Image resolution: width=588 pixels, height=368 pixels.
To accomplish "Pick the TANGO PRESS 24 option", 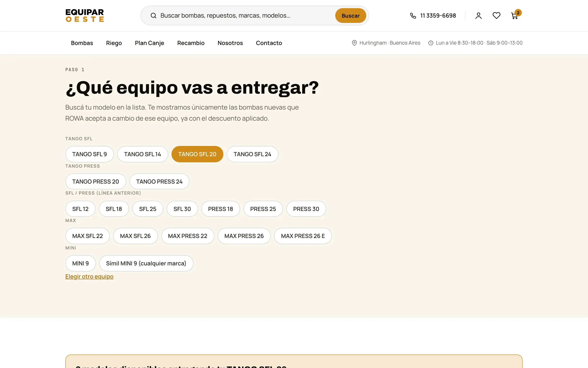I will 159,181.
